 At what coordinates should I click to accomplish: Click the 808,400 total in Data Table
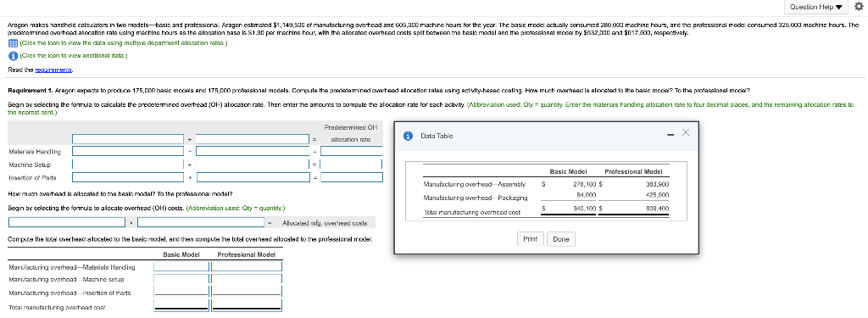pos(658,209)
